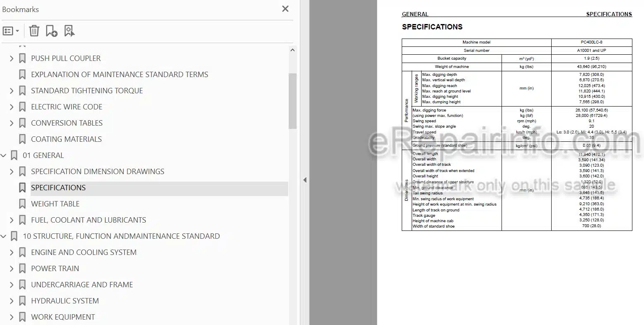Open STANDARD TIGHTENING TORQUE bookmark
Screen dimensions: 644x325
tap(87, 91)
